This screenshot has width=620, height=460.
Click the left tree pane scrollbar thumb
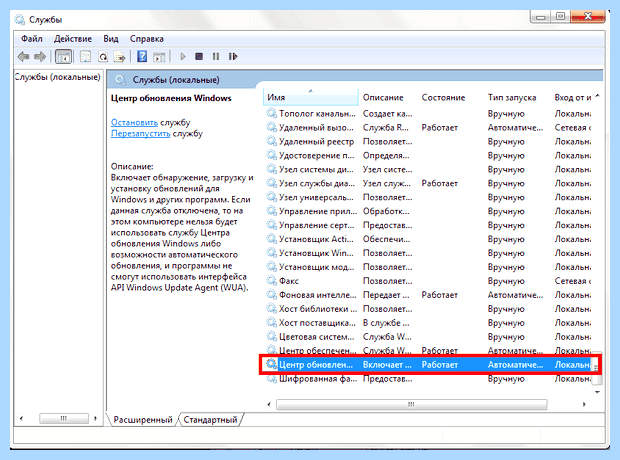point(64,418)
